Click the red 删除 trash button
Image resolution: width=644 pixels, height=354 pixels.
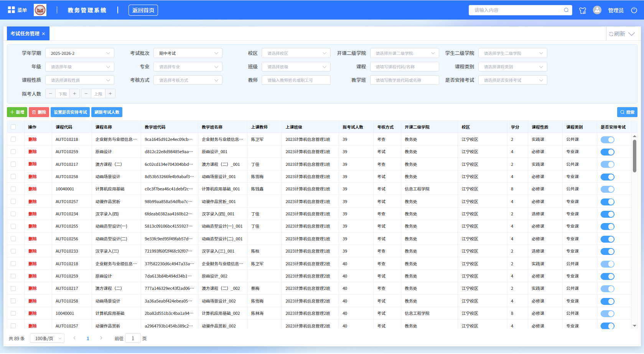pos(39,112)
